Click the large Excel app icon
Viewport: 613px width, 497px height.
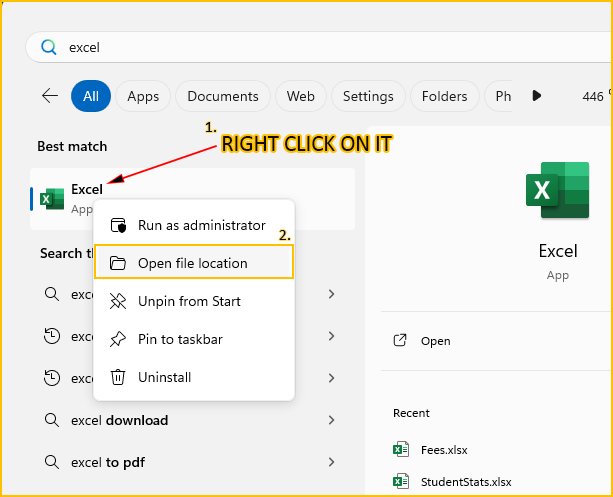point(557,190)
